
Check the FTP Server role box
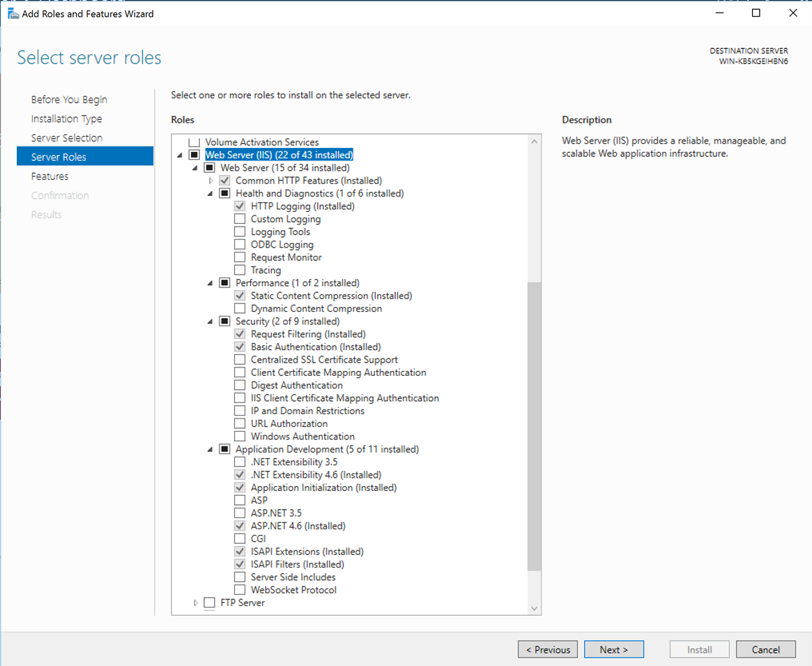pyautogui.click(x=209, y=603)
